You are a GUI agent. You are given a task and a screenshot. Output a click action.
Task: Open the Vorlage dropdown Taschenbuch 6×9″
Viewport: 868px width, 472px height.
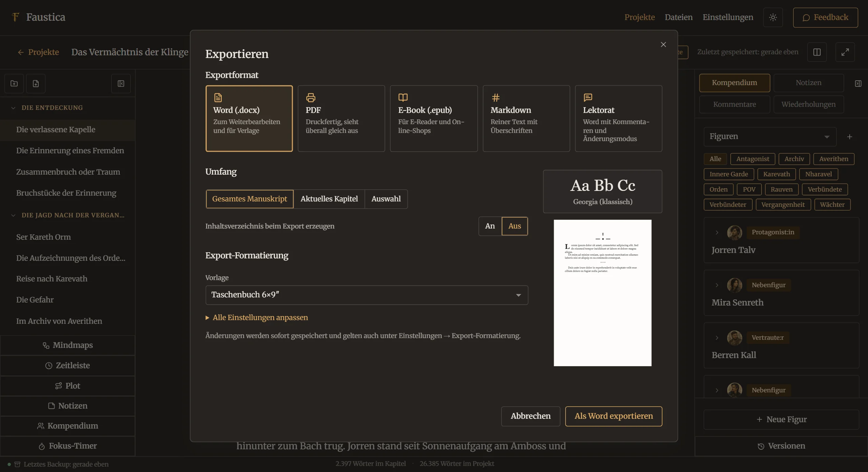(367, 295)
